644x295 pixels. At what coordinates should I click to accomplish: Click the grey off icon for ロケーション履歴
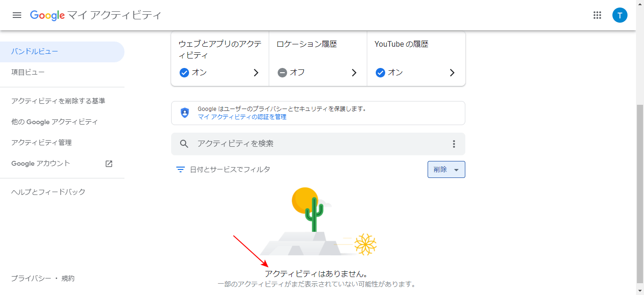tap(282, 73)
